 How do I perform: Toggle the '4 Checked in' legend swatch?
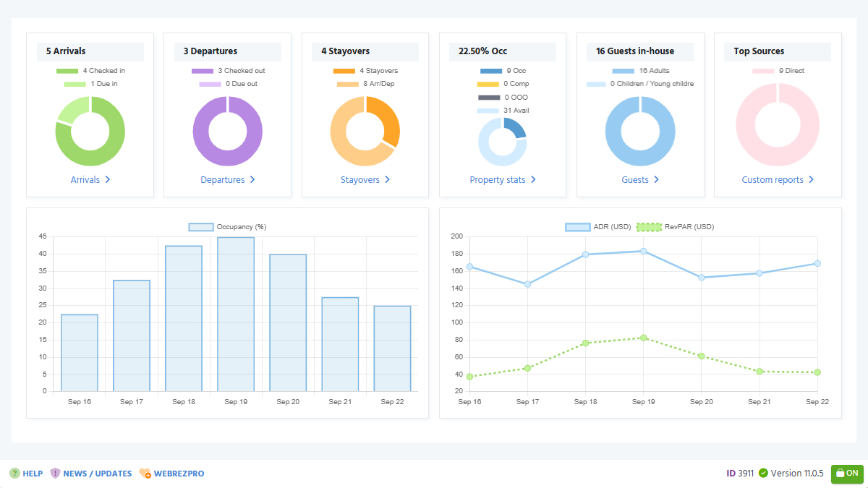click(x=67, y=71)
